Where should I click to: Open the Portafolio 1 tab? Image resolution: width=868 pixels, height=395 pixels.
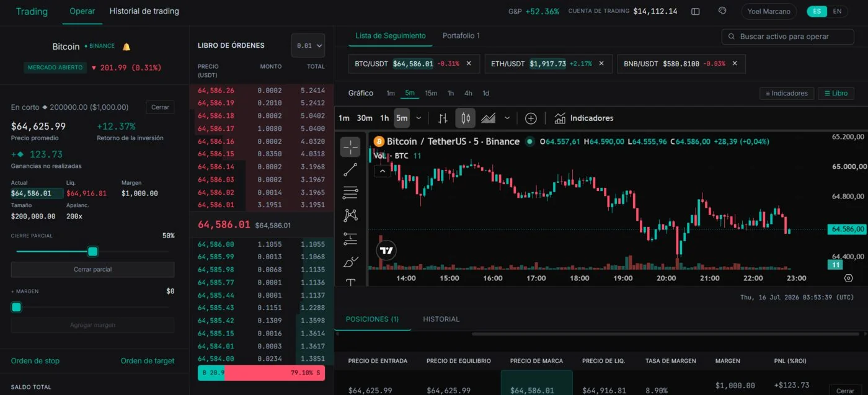(461, 35)
